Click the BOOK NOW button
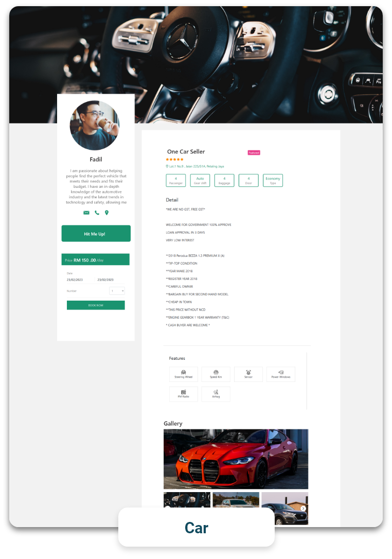This screenshot has width=392, height=559. (96, 305)
